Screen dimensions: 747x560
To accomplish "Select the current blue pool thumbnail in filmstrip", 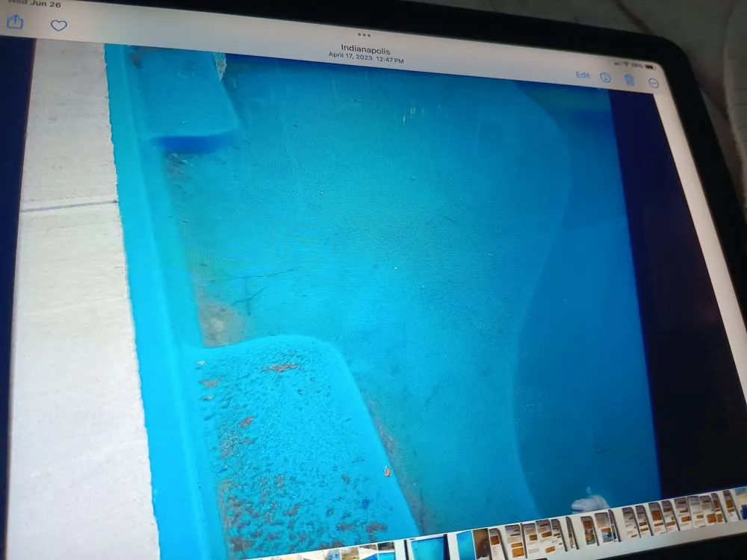I will (428, 547).
